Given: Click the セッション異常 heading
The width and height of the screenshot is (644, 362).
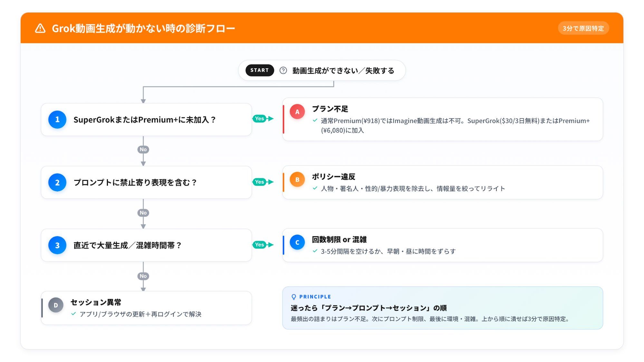Looking at the screenshot, I should pyautogui.click(x=96, y=302).
